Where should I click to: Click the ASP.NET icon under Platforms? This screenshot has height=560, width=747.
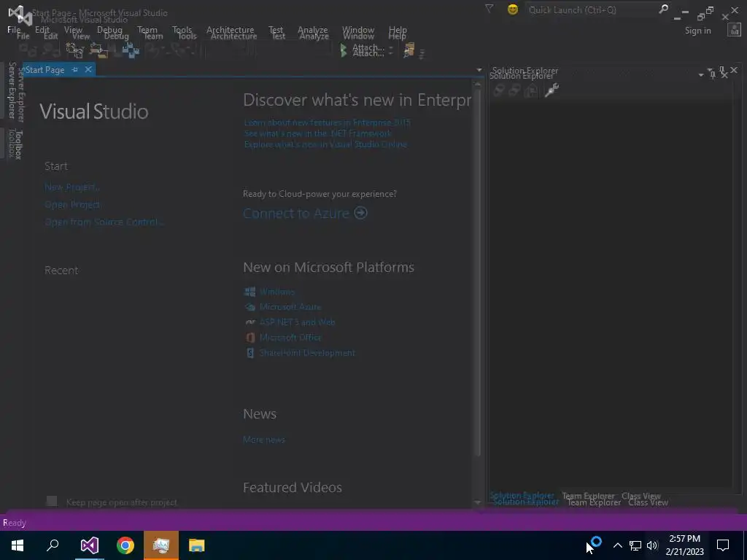point(249,322)
